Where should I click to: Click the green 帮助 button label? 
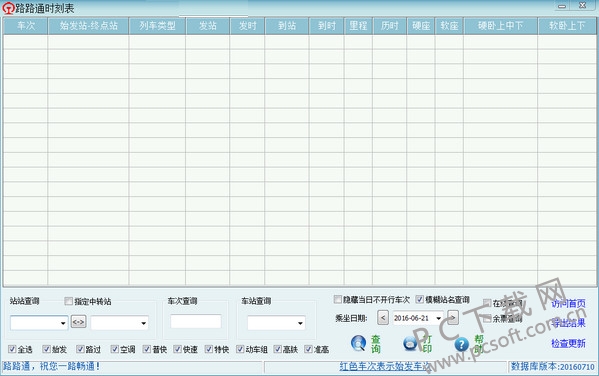(x=479, y=344)
